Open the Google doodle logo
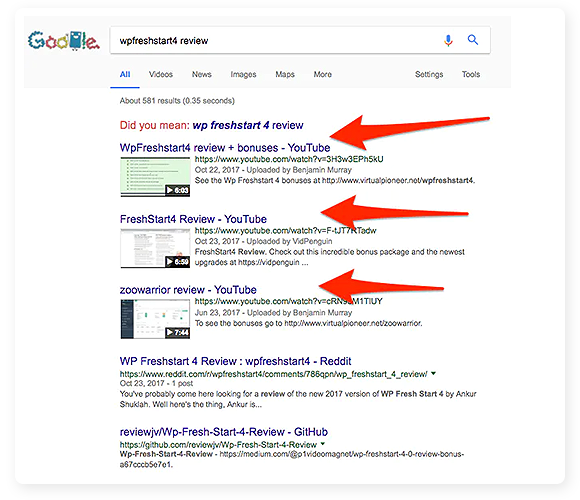The height and width of the screenshot is (500, 580). point(64,41)
